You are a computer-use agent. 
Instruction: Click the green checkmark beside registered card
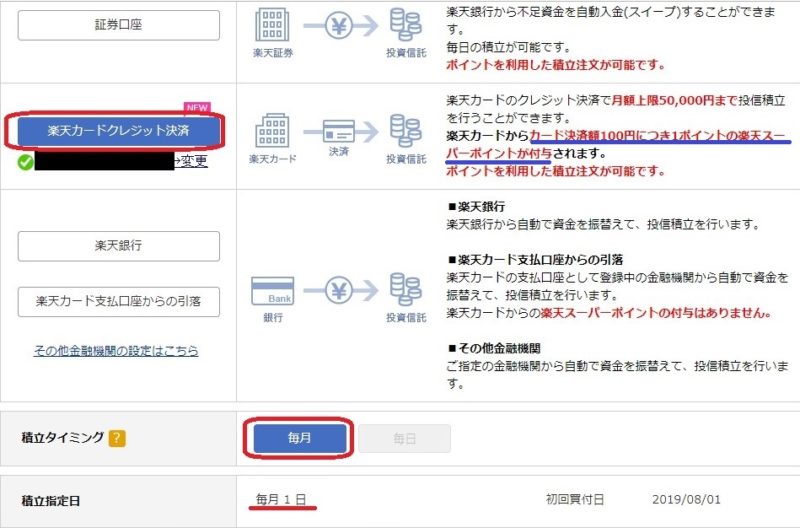[x=25, y=162]
